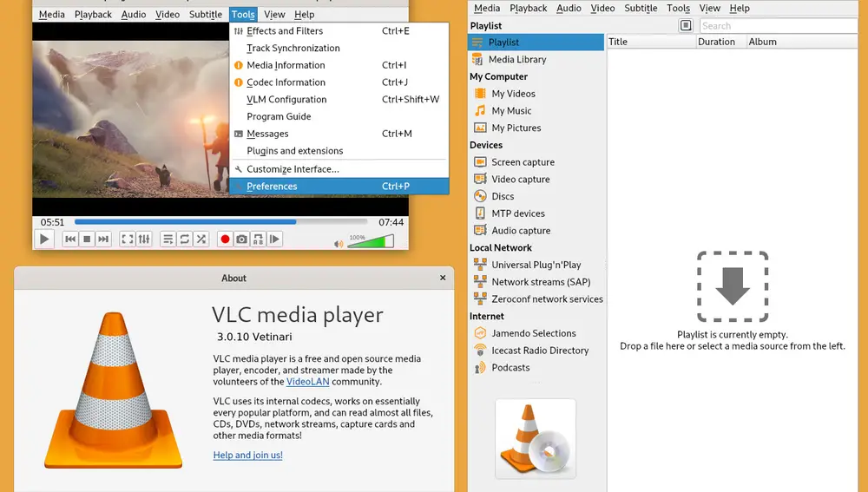The image size is (868, 492).
Task: Stop playback with the square stop button
Action: pos(87,239)
